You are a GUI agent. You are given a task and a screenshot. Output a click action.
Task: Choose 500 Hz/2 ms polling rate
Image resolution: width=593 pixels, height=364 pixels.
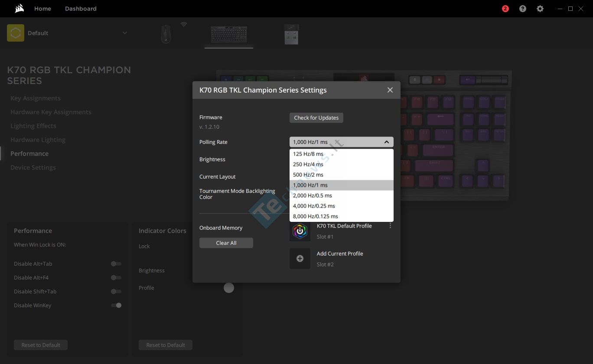pyautogui.click(x=342, y=175)
